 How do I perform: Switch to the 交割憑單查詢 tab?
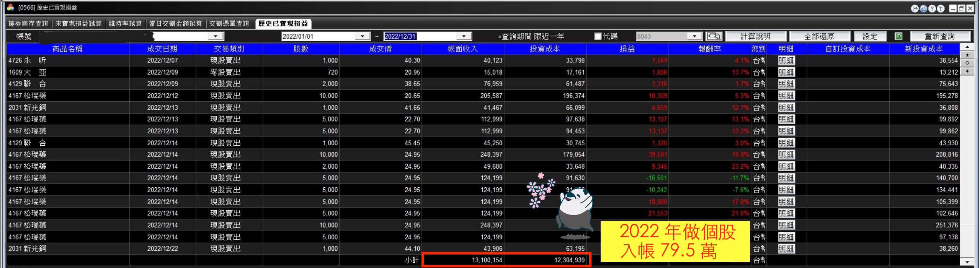coord(229,24)
